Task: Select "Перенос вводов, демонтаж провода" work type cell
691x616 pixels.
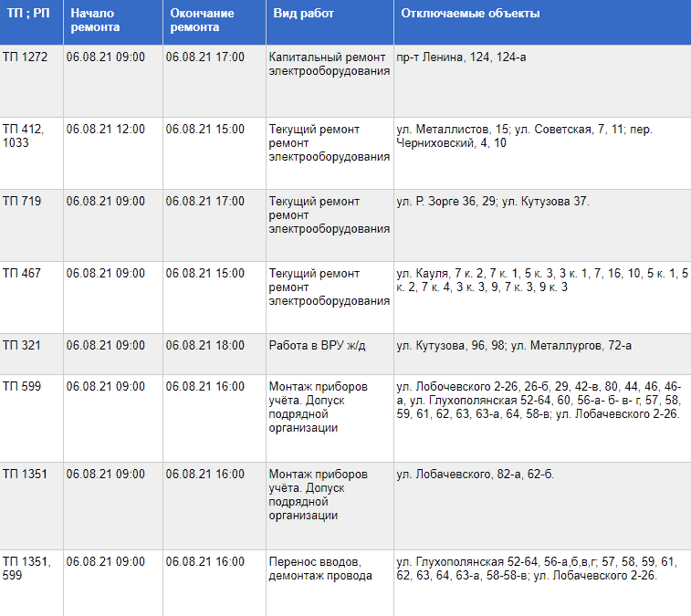Action: pos(320,568)
